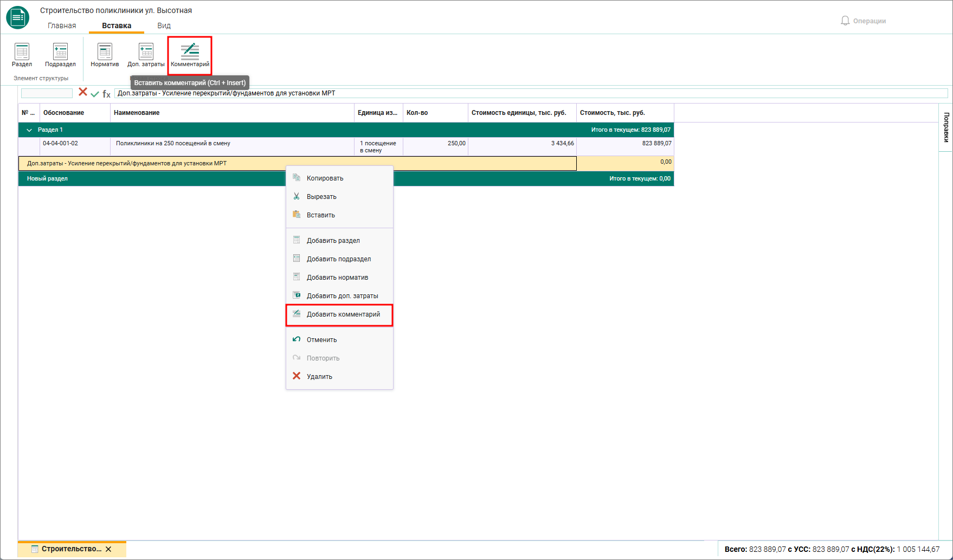953x560 pixels.
Task: Close the Строительство document tab
Action: coord(108,549)
